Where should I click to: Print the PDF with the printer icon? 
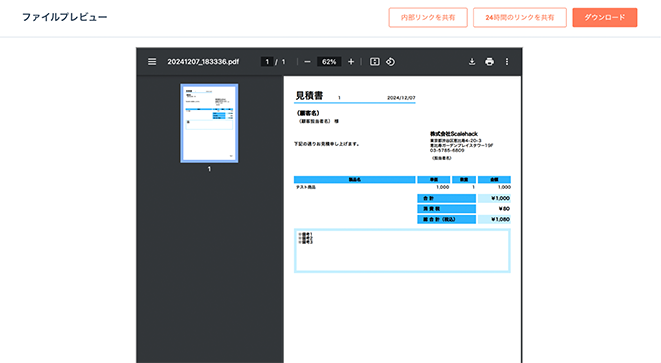pyautogui.click(x=489, y=62)
